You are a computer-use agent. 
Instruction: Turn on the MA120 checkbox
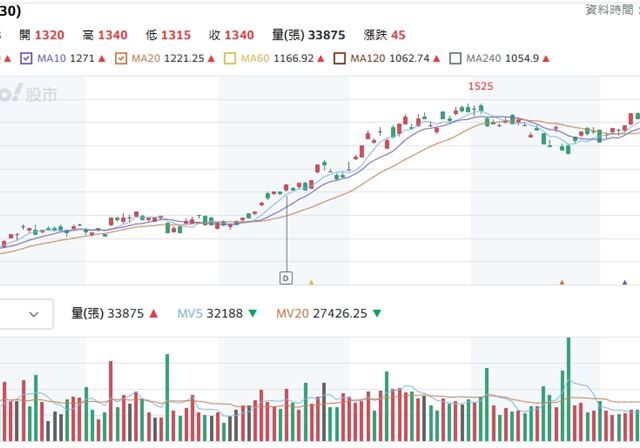(x=340, y=58)
